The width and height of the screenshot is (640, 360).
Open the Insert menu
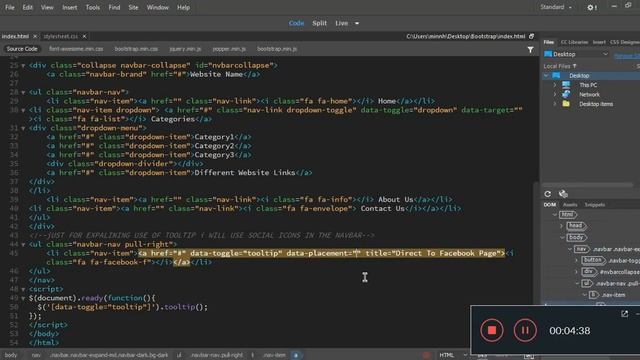(x=69, y=7)
